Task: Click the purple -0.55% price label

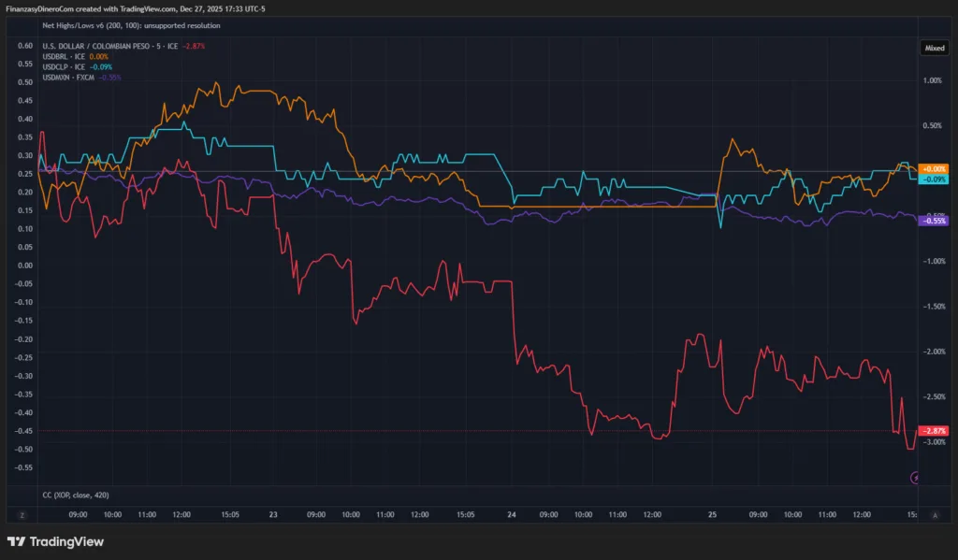Action: (x=934, y=220)
